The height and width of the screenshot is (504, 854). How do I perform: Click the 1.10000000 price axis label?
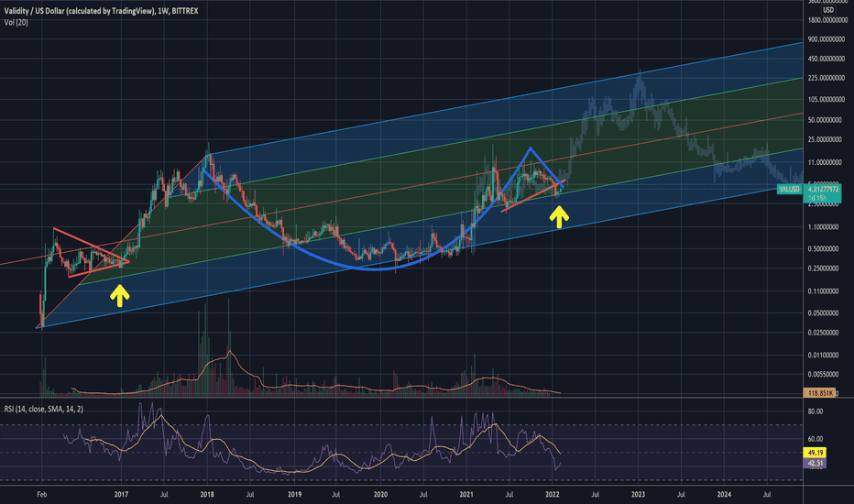click(x=823, y=227)
